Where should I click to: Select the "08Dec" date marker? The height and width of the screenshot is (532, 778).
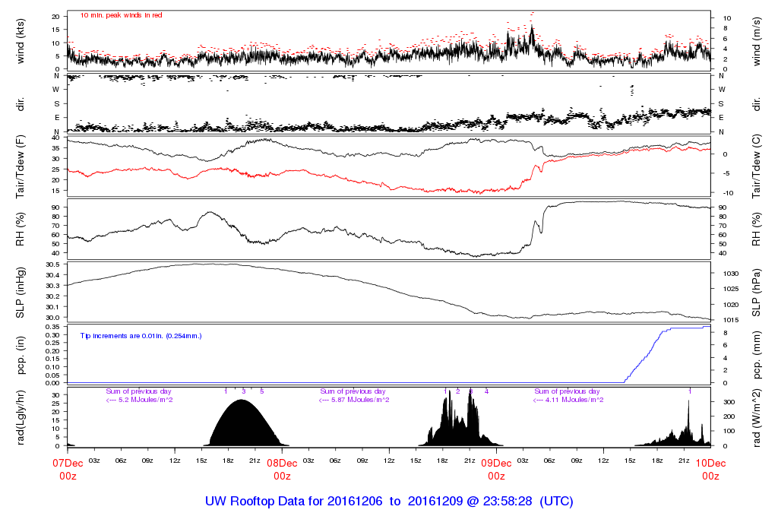pos(283,464)
